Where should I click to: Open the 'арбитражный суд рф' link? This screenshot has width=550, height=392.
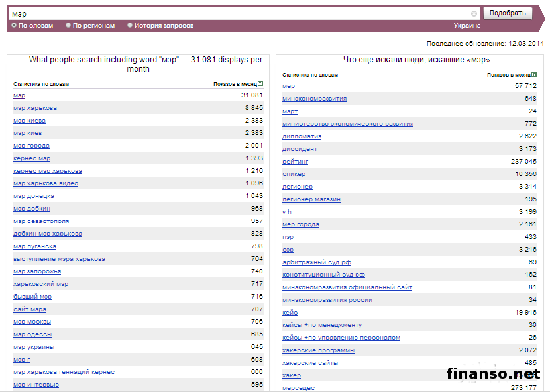tap(317, 262)
